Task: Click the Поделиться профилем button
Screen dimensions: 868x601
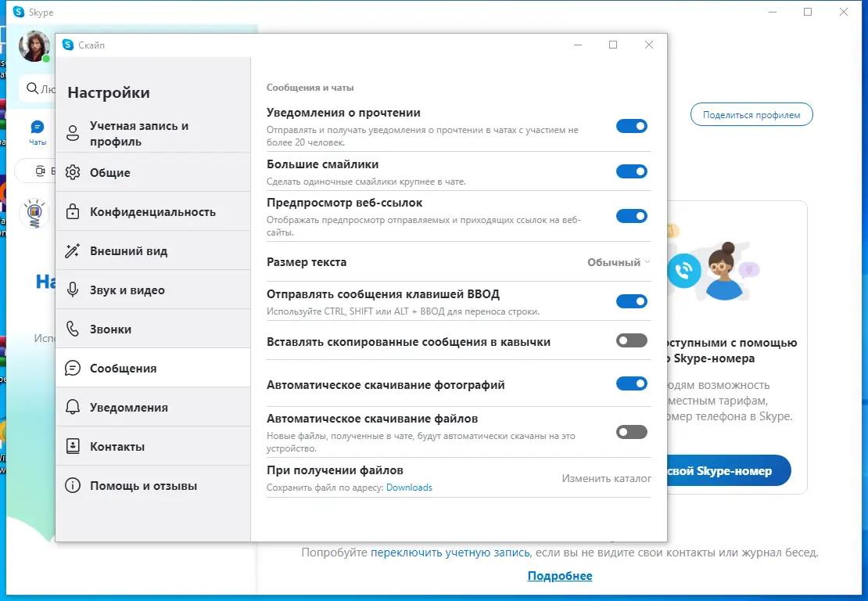Action: [x=751, y=113]
